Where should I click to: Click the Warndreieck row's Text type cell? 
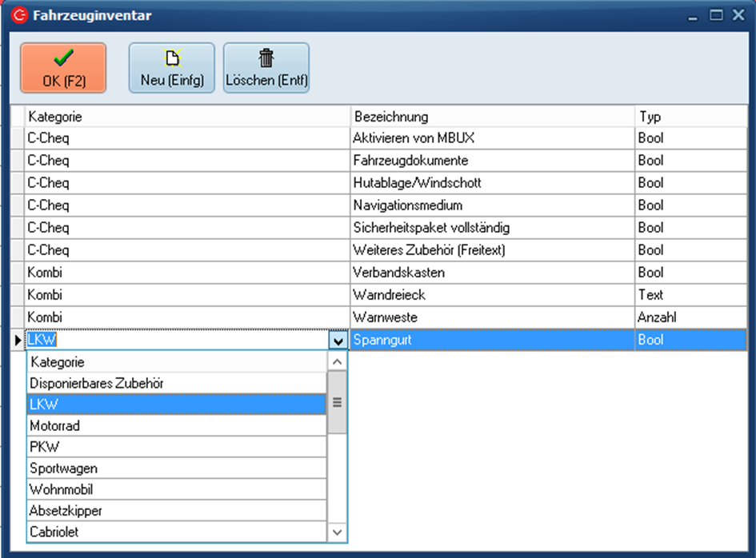pos(690,295)
